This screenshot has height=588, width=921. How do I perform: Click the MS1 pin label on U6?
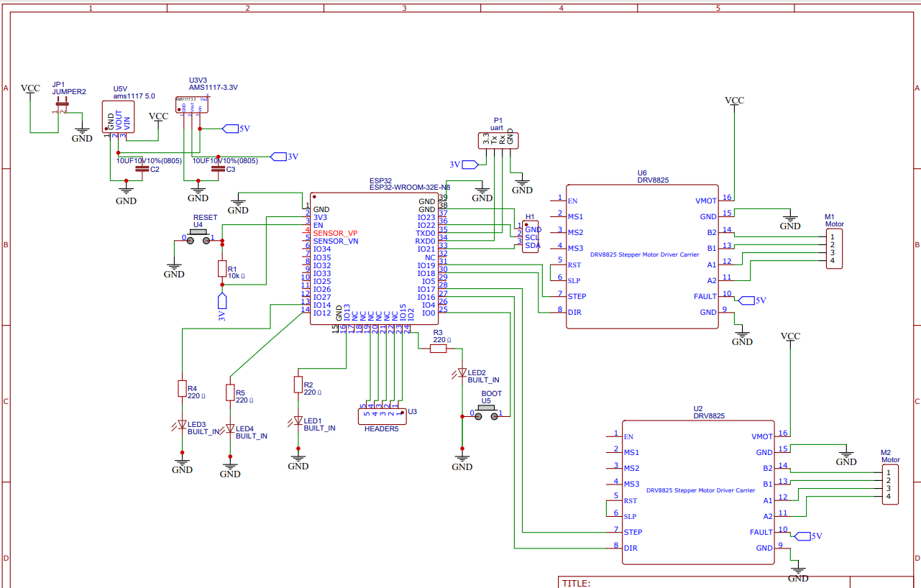point(575,216)
